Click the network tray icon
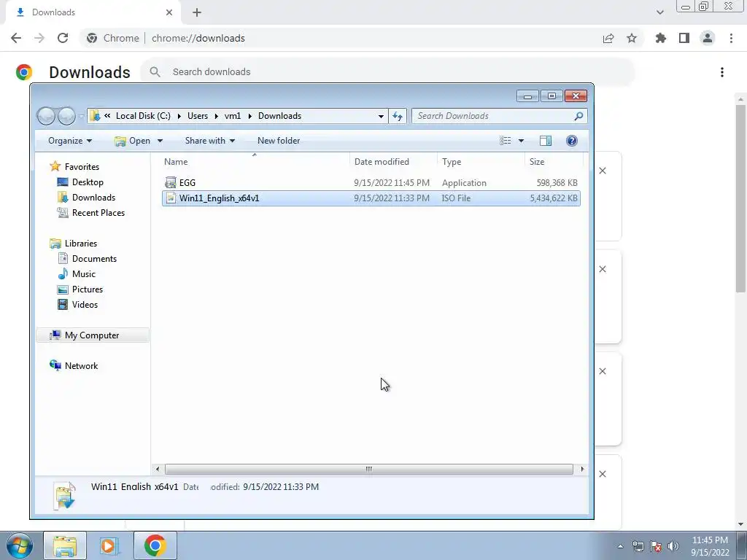This screenshot has width=747, height=560. pyautogui.click(x=638, y=546)
